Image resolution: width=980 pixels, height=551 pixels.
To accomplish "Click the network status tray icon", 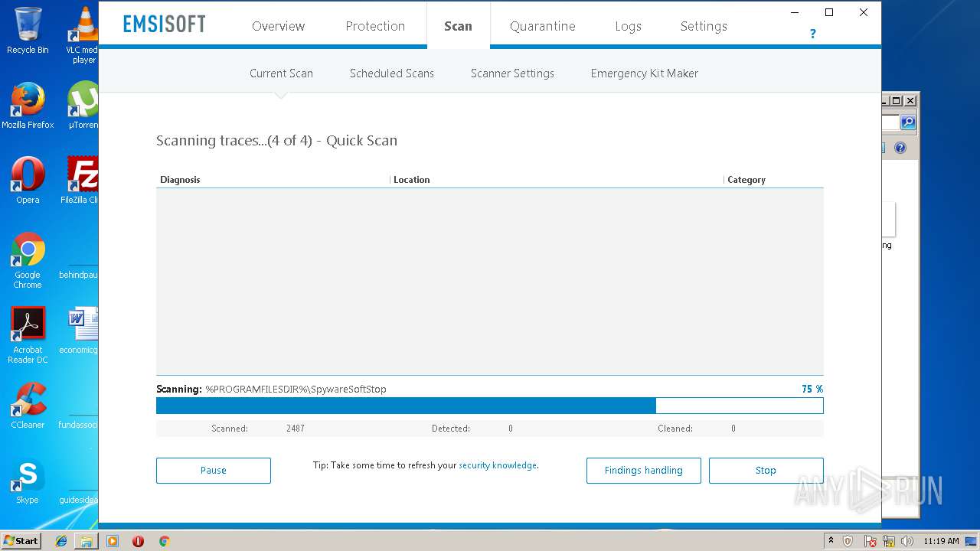I will (890, 541).
